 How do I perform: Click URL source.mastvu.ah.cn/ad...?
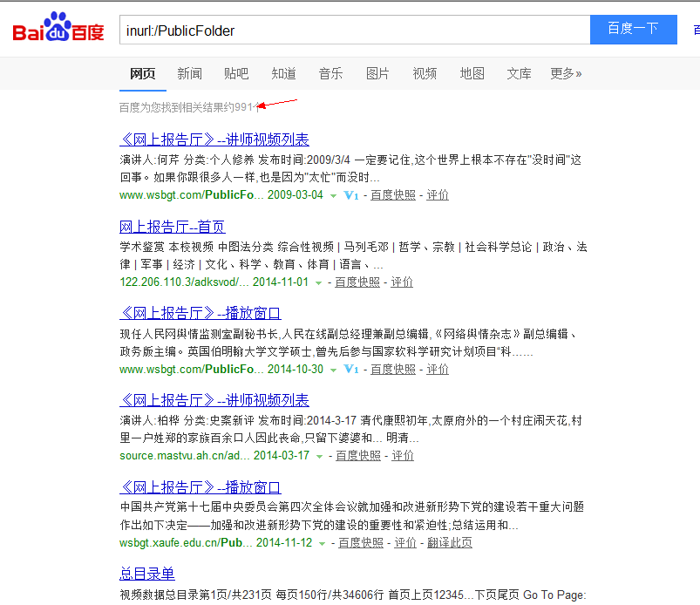[x=185, y=455]
